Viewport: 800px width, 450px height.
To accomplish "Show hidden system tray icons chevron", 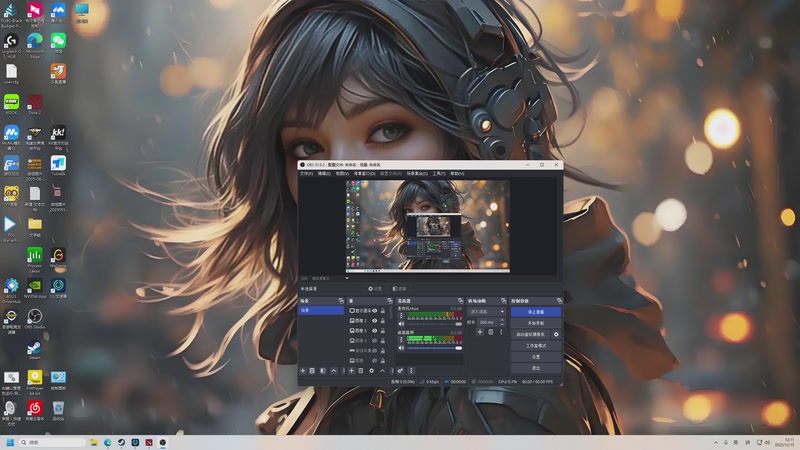I will 716,442.
